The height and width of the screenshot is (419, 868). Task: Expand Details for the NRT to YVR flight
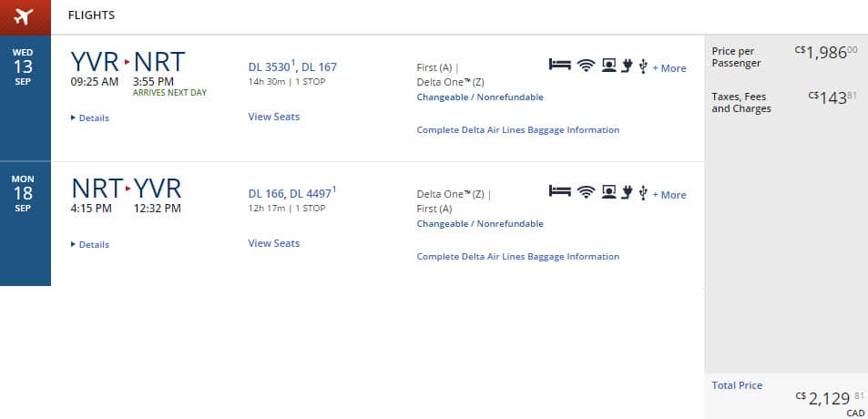pyautogui.click(x=90, y=245)
